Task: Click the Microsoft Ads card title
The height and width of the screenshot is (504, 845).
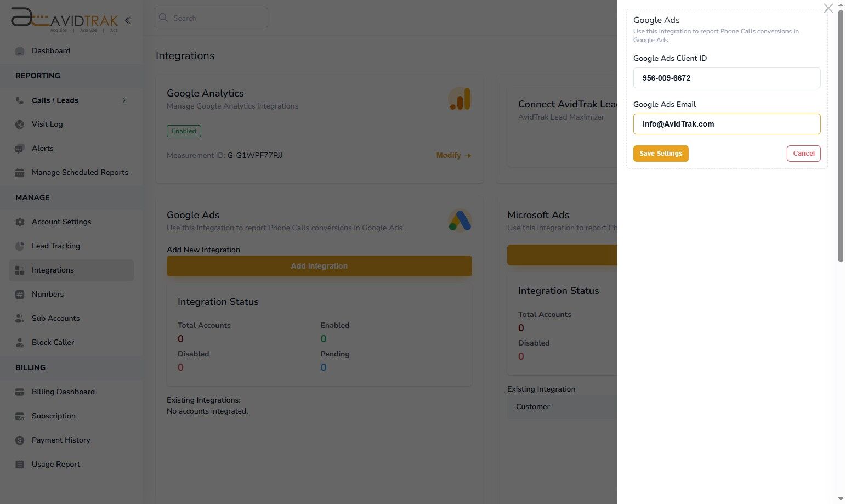Action: (x=538, y=215)
